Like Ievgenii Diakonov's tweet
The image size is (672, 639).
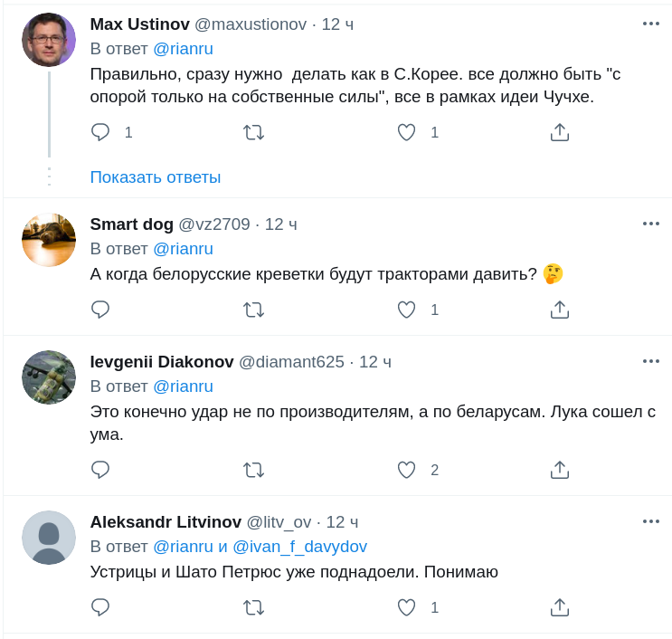click(x=407, y=470)
